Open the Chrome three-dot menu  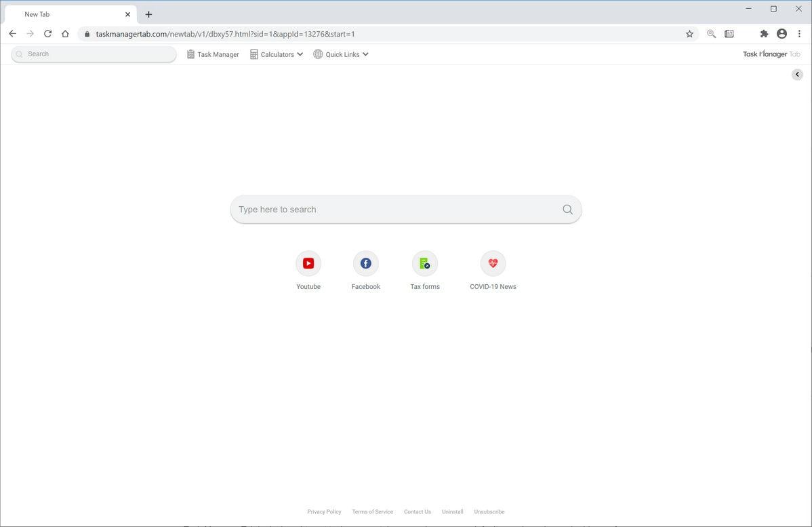point(800,34)
